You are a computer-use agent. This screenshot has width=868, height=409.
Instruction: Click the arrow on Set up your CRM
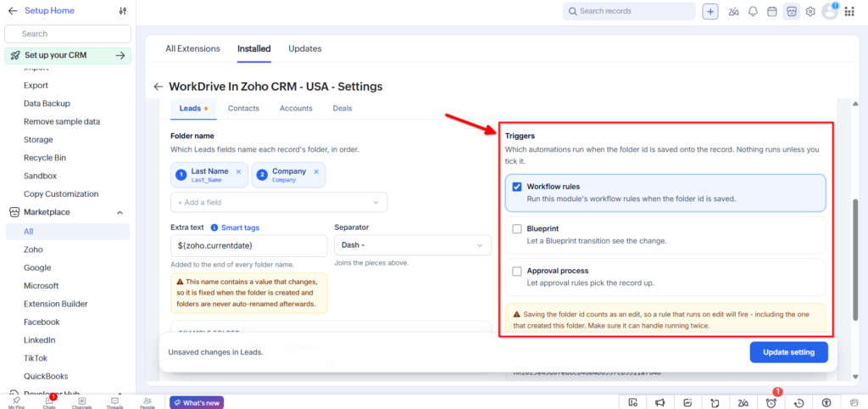[120, 55]
